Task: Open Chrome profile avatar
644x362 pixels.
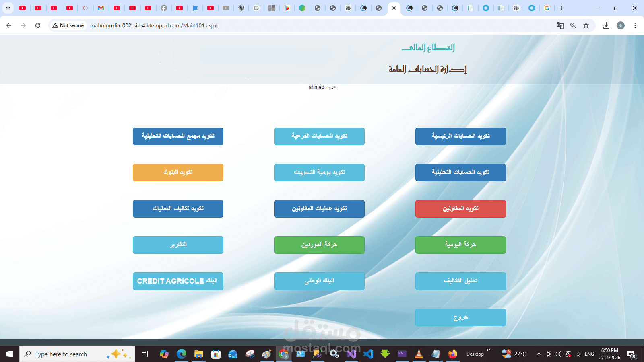Action: [x=621, y=25]
